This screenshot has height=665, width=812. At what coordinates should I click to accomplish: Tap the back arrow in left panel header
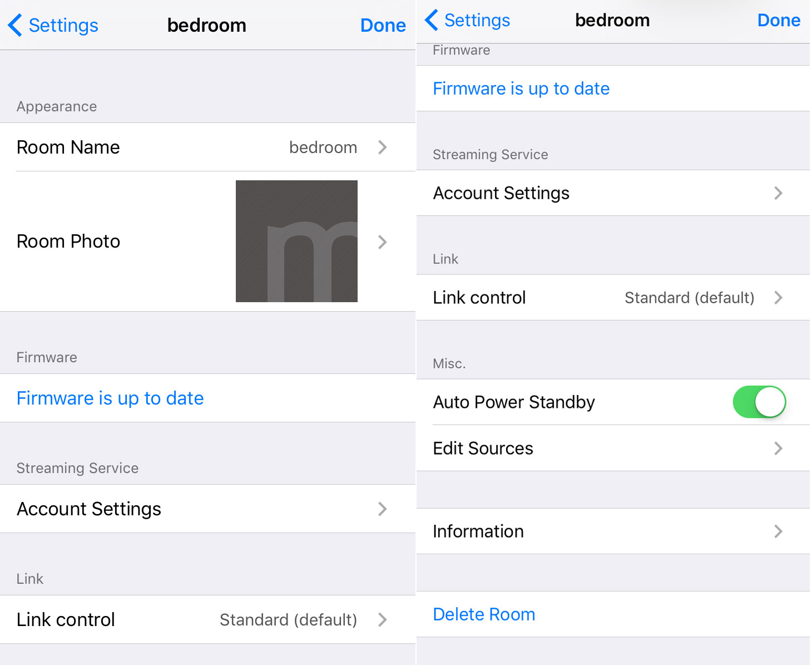click(x=16, y=26)
